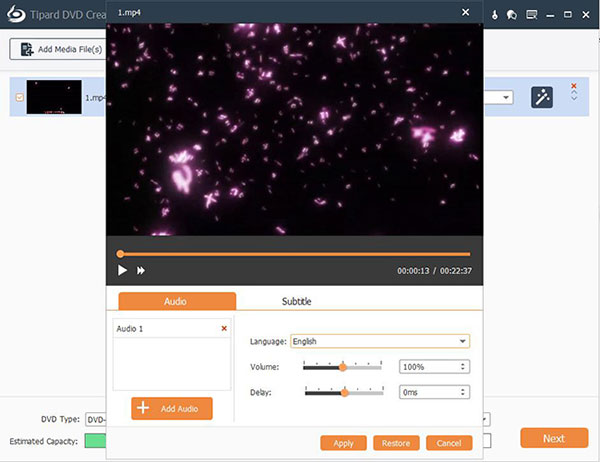Click the Restore button

[x=396, y=442]
